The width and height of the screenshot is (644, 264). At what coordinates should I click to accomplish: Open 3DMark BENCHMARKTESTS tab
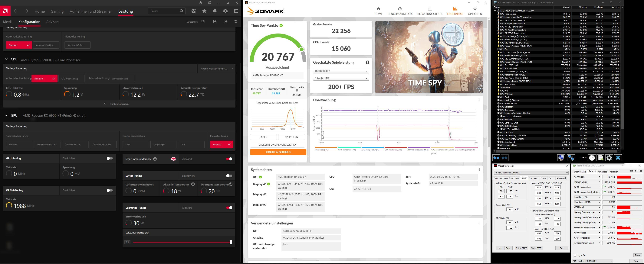[x=400, y=11]
